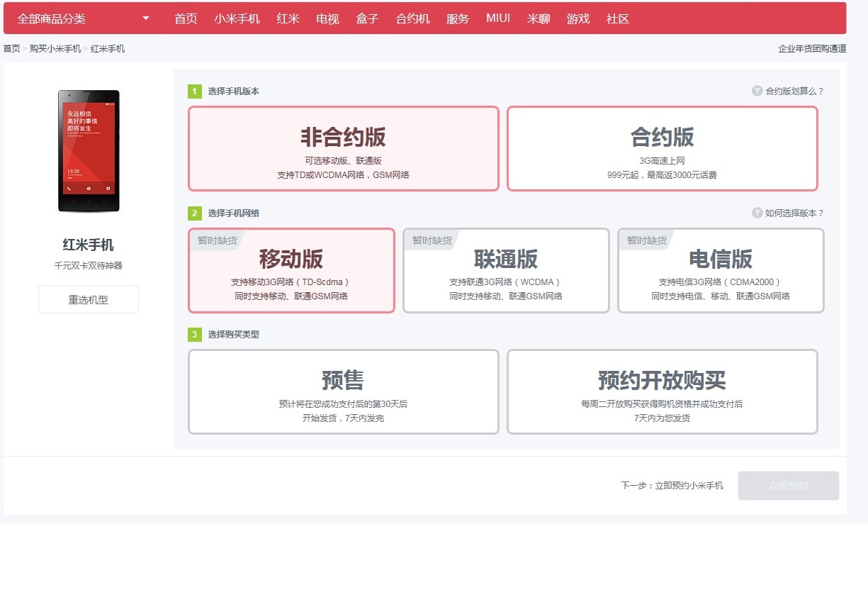Image resolution: width=868 pixels, height=590 pixels.
Task: Click the 选择手机版本 step heading
Action: 234,91
